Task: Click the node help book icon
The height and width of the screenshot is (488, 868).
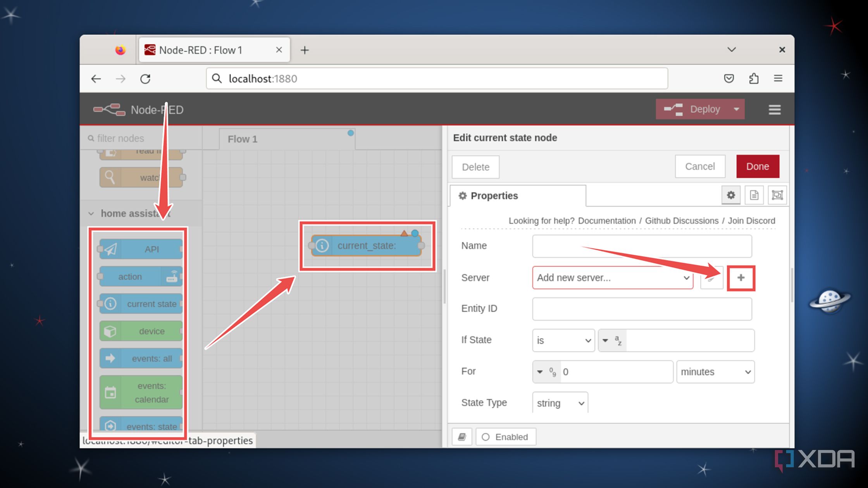Action: coord(462,436)
